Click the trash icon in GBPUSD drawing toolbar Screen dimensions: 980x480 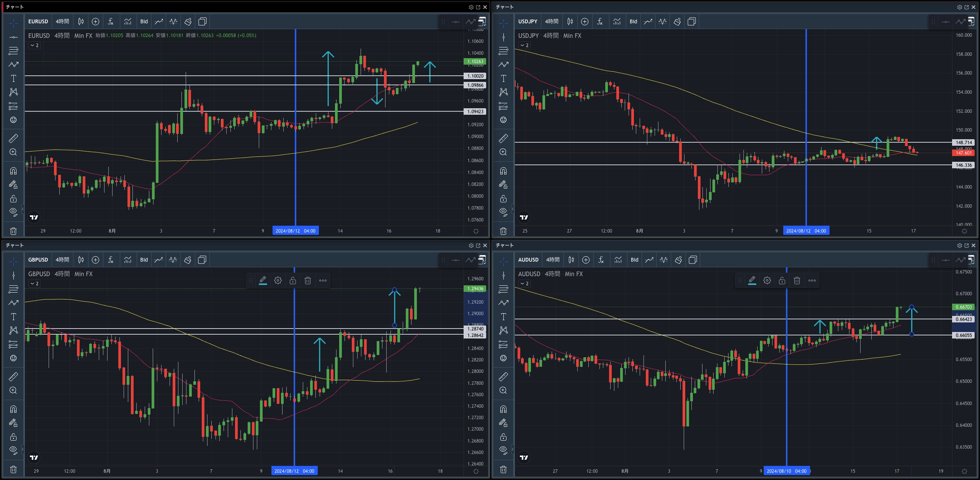[307, 280]
